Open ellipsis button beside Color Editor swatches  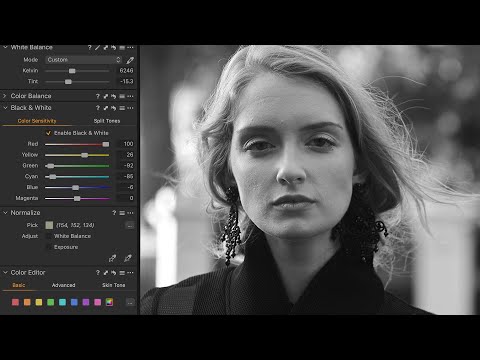tap(130, 302)
